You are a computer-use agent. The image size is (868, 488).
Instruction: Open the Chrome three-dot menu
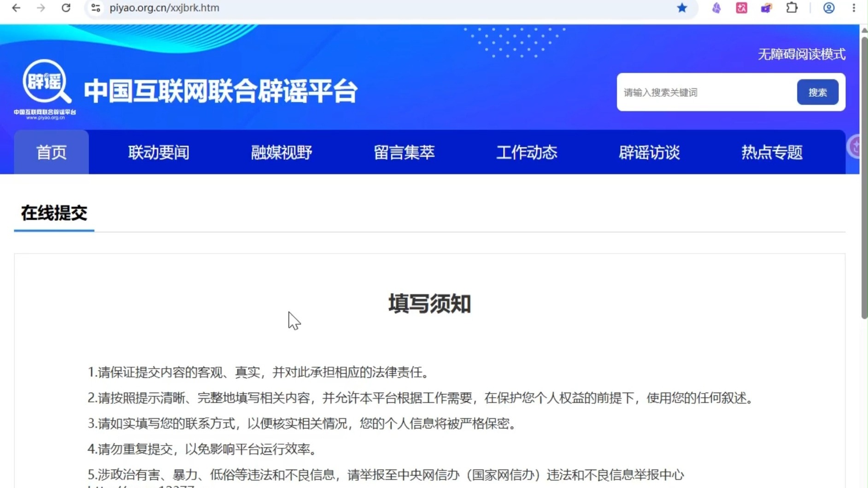point(854,8)
